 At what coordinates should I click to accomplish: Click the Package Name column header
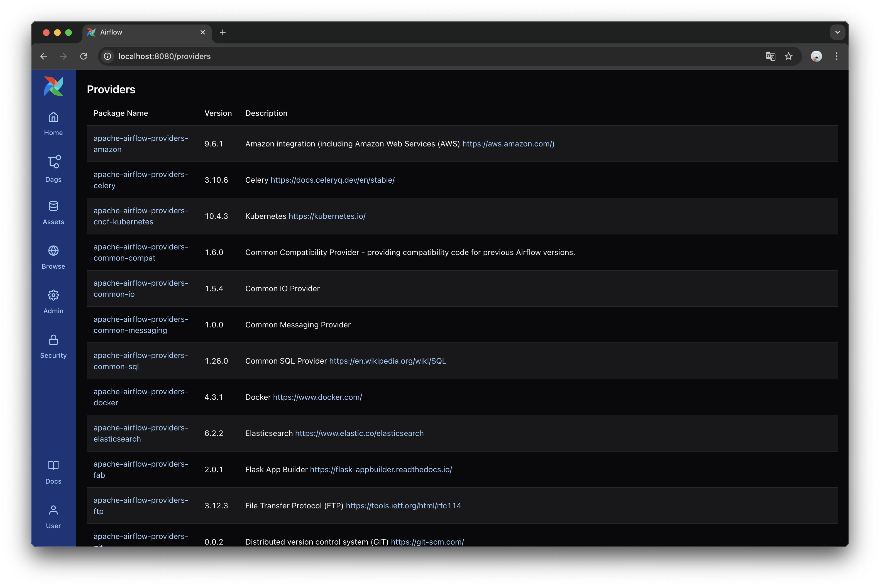pos(121,113)
